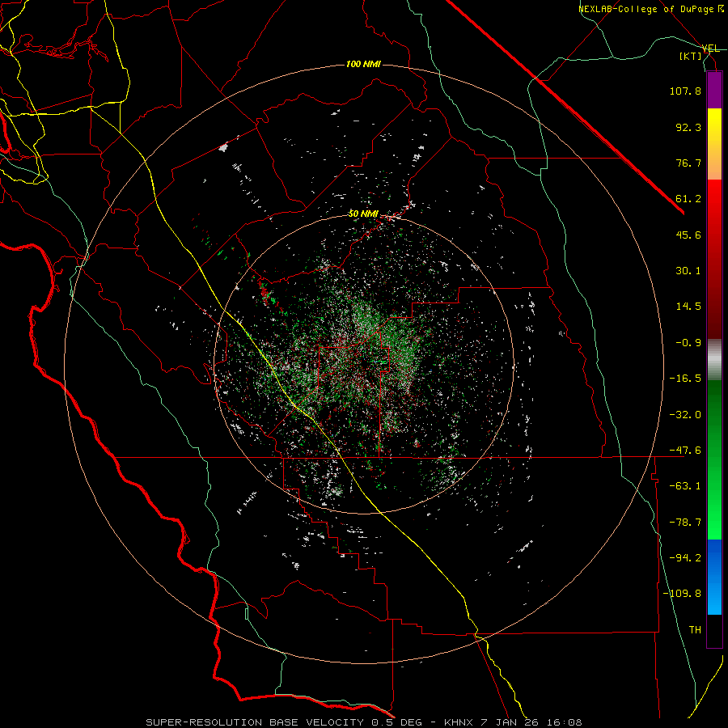Click the -0.9 velocity scale value

(688, 343)
